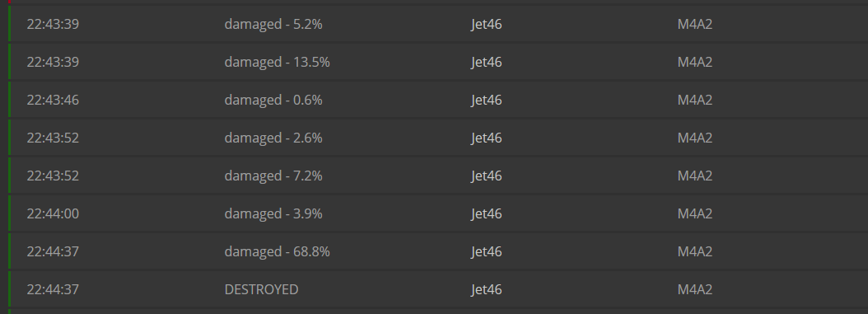Click M4A2 in the 3.9% damage row

pos(695,213)
